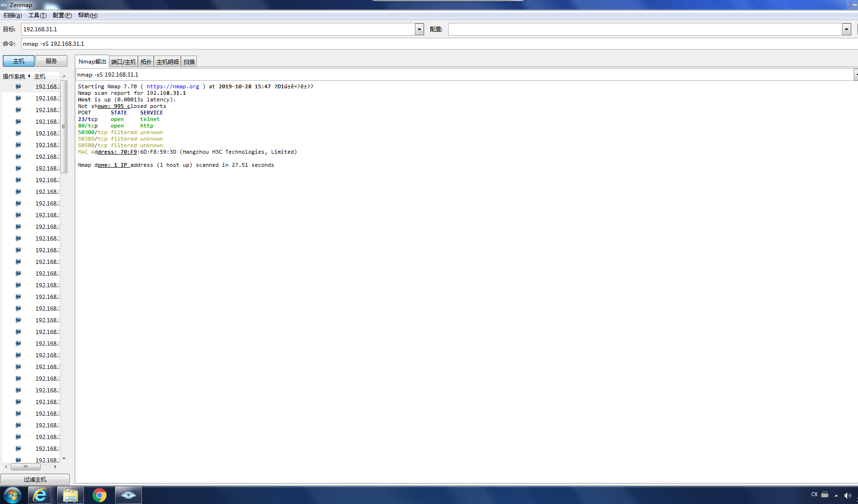Viewport: 858px width, 504px height.
Task: Click the "telnet" service text
Action: [150, 119]
